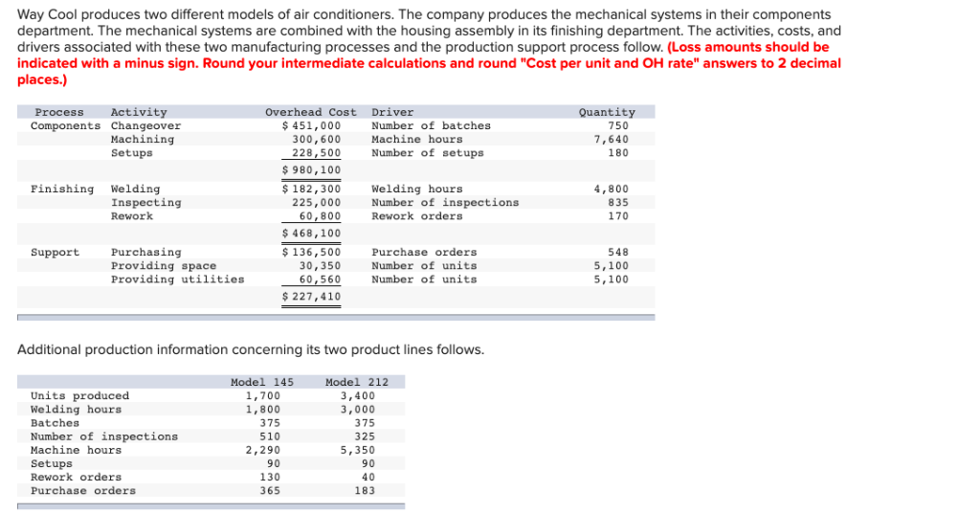Select the 'Rework orders' driver text
The width and height of the screenshot is (980, 514).
(x=417, y=215)
